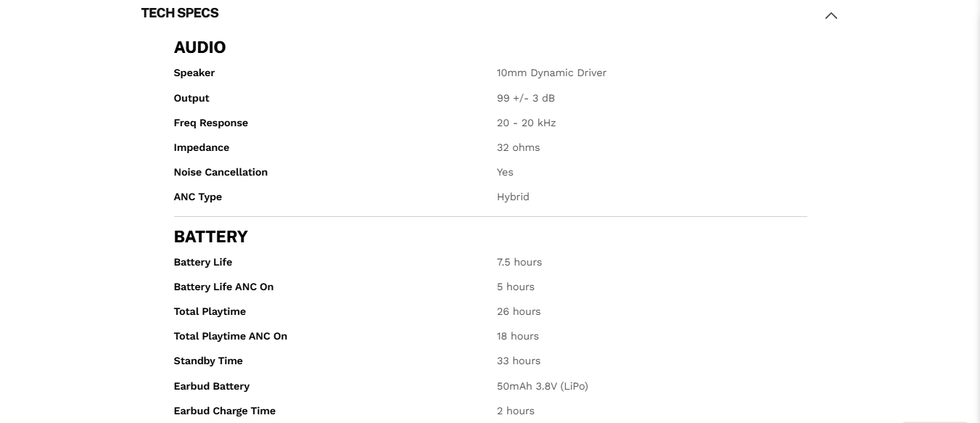This screenshot has height=423, width=980.
Task: Click the Noise Cancellation label
Action: [x=221, y=172]
